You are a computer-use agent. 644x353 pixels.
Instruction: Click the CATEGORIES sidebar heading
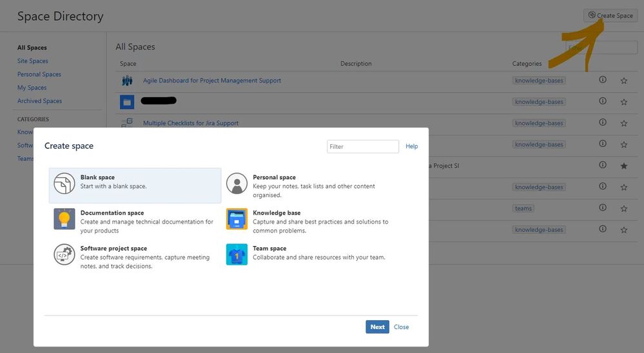point(33,119)
